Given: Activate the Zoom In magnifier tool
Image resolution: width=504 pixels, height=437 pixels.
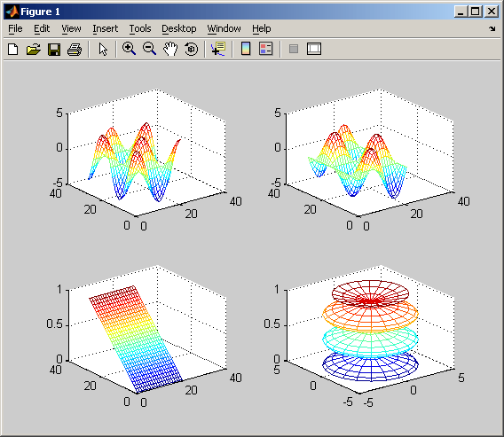Looking at the screenshot, I should click(x=129, y=49).
